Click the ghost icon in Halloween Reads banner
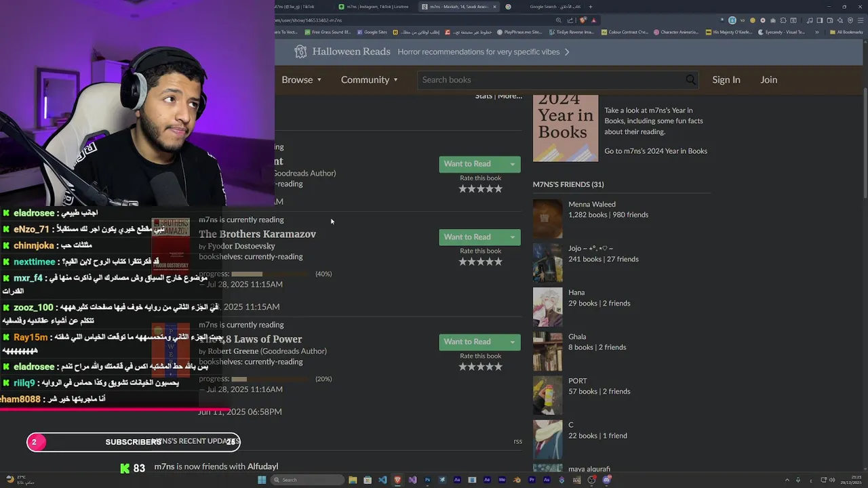The height and width of the screenshot is (488, 868). (300, 52)
